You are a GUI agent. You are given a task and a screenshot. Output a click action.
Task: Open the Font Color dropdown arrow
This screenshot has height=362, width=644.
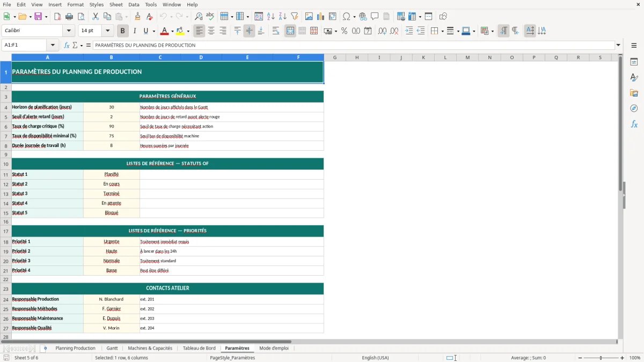coord(172,31)
